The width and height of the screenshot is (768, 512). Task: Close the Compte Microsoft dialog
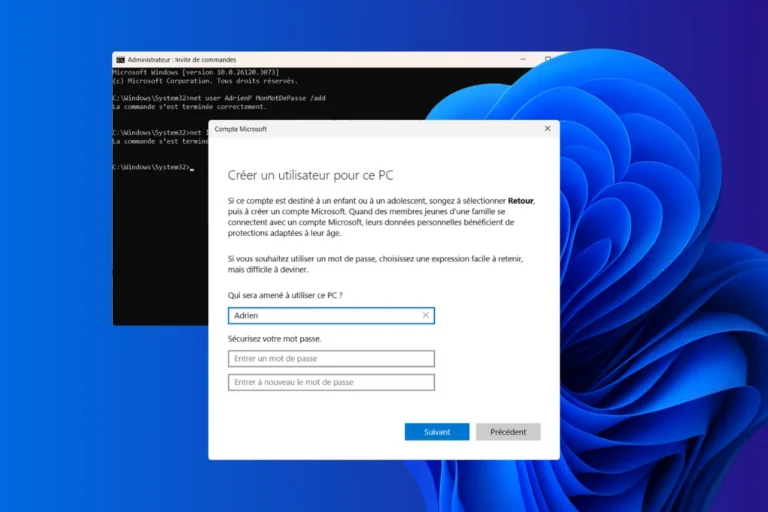click(548, 128)
